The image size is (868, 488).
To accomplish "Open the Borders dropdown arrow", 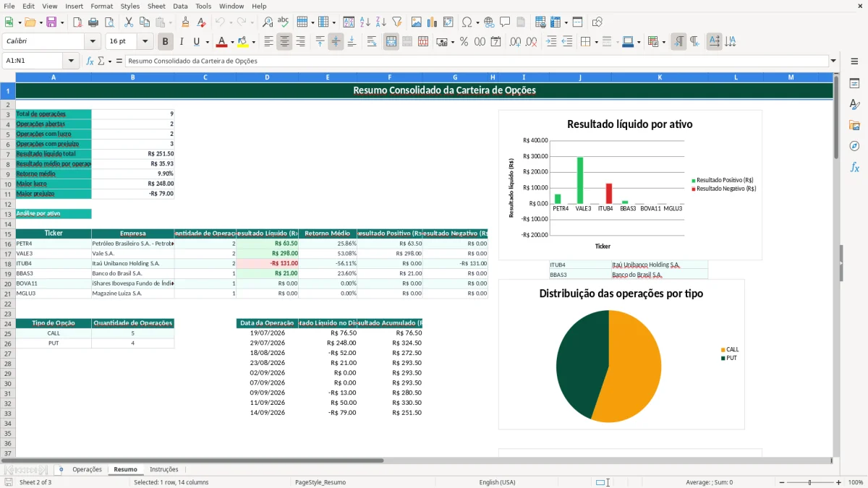I will point(596,42).
